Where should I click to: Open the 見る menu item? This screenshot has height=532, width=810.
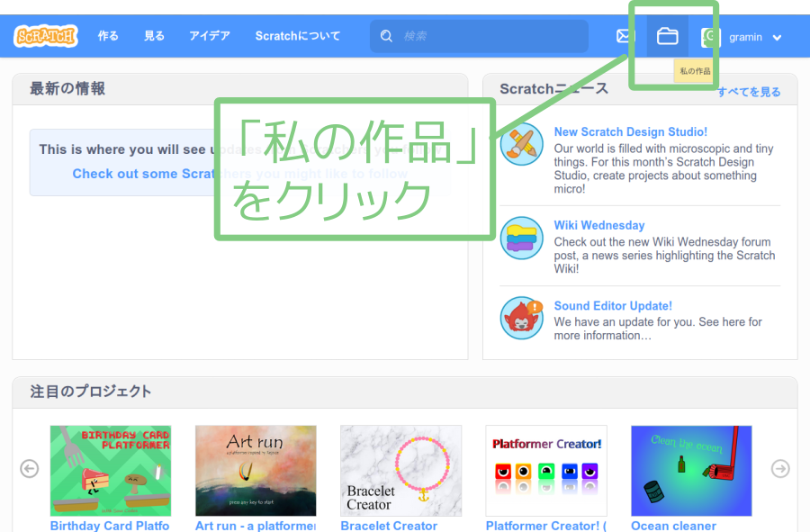(154, 36)
